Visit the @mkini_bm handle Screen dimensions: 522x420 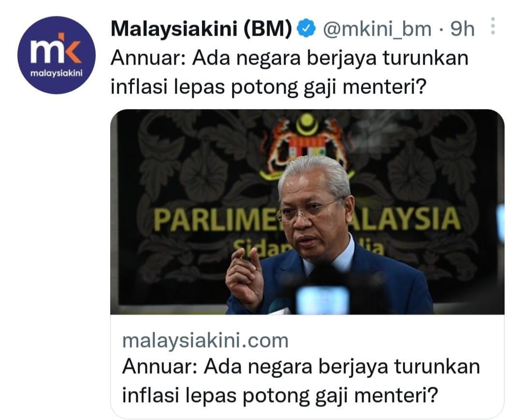coord(377,29)
